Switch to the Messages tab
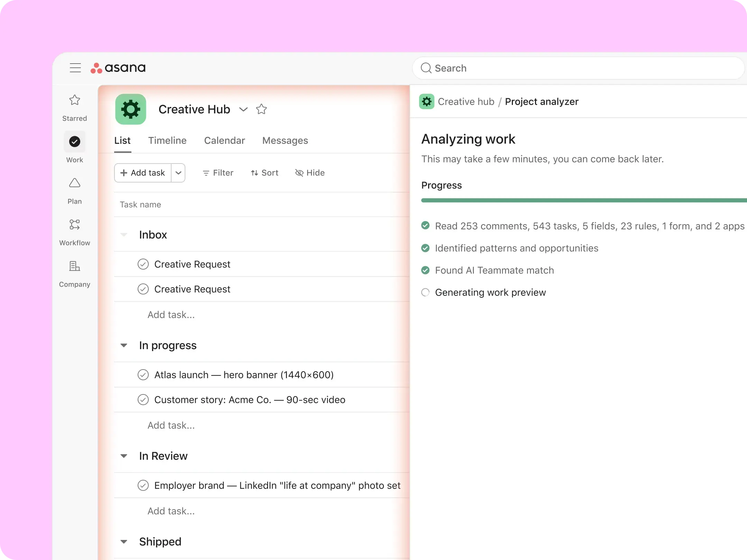Viewport: 747px width, 560px height. (285, 141)
